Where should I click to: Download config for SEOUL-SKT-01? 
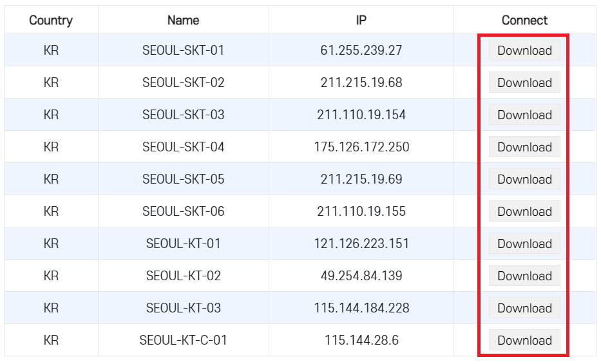click(524, 50)
